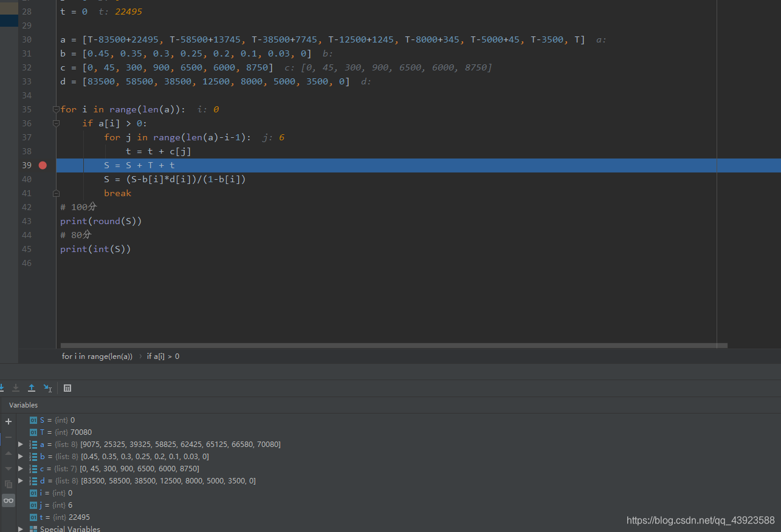Open the Variables tab header
Screen dimensions: 781x532
(x=24, y=405)
